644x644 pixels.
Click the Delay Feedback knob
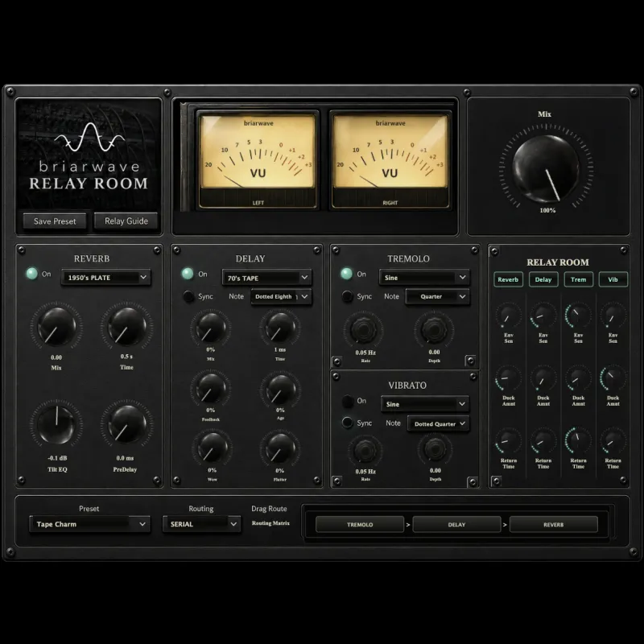211,388
